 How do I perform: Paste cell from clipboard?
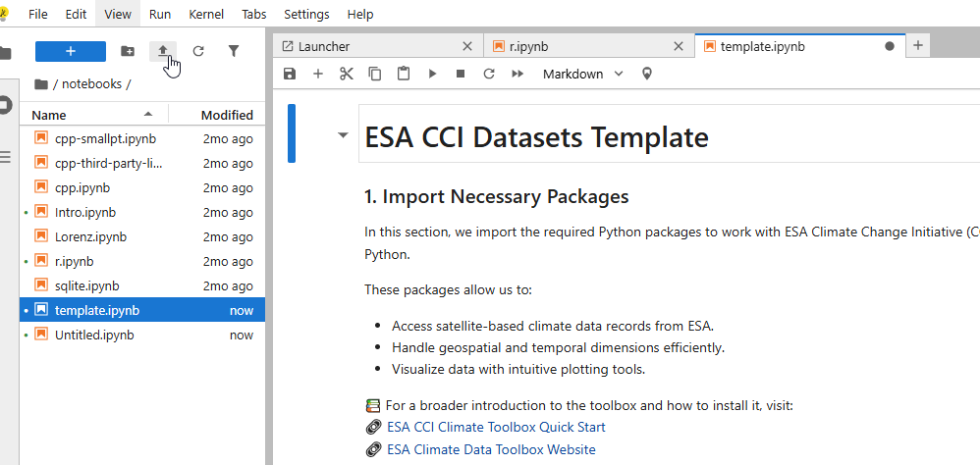[404, 74]
